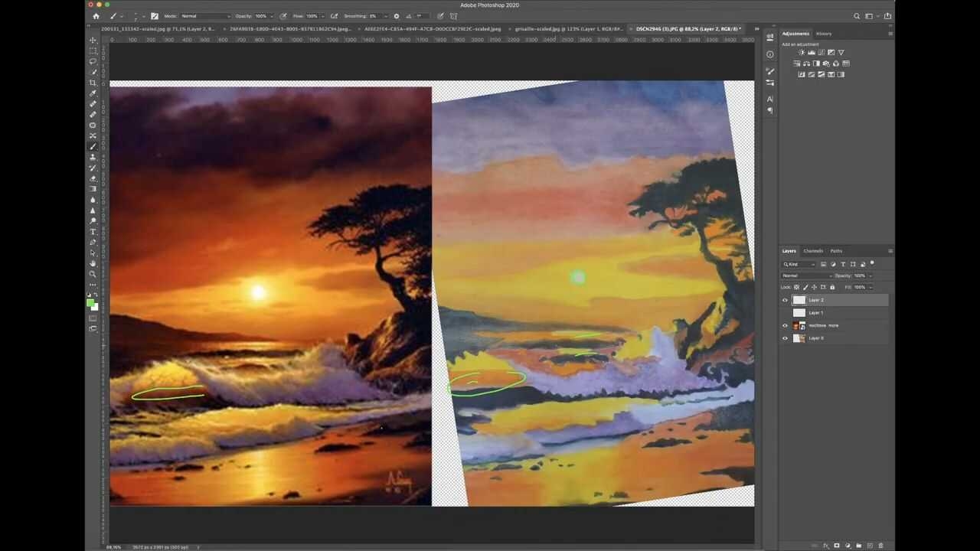Select the Lasso tool
Viewport: 980px width, 551px height.
point(93,61)
